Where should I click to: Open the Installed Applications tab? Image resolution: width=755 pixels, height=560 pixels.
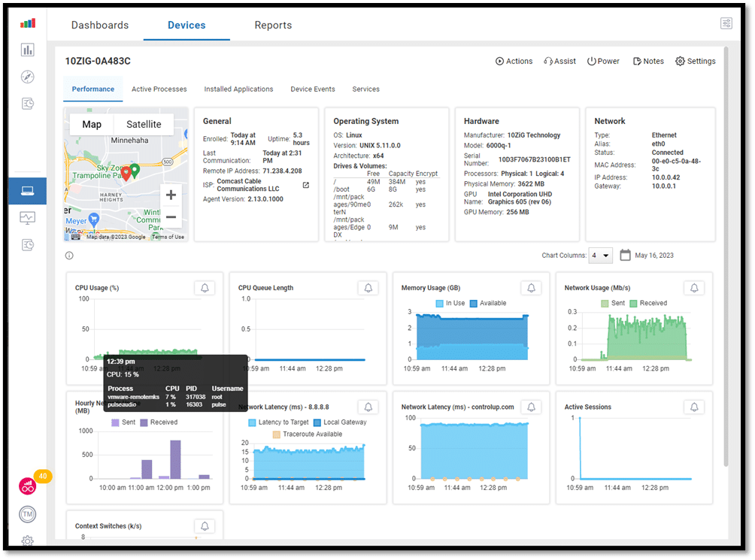click(x=238, y=89)
